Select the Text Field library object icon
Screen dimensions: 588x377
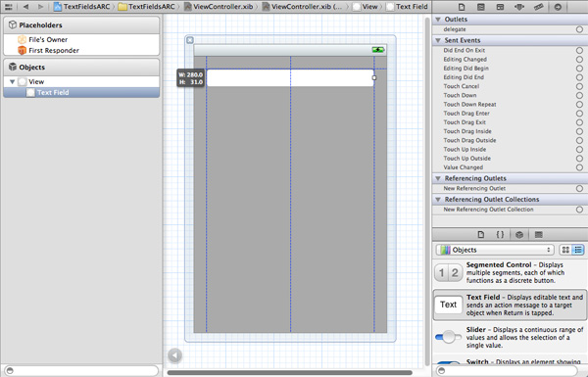click(x=449, y=305)
